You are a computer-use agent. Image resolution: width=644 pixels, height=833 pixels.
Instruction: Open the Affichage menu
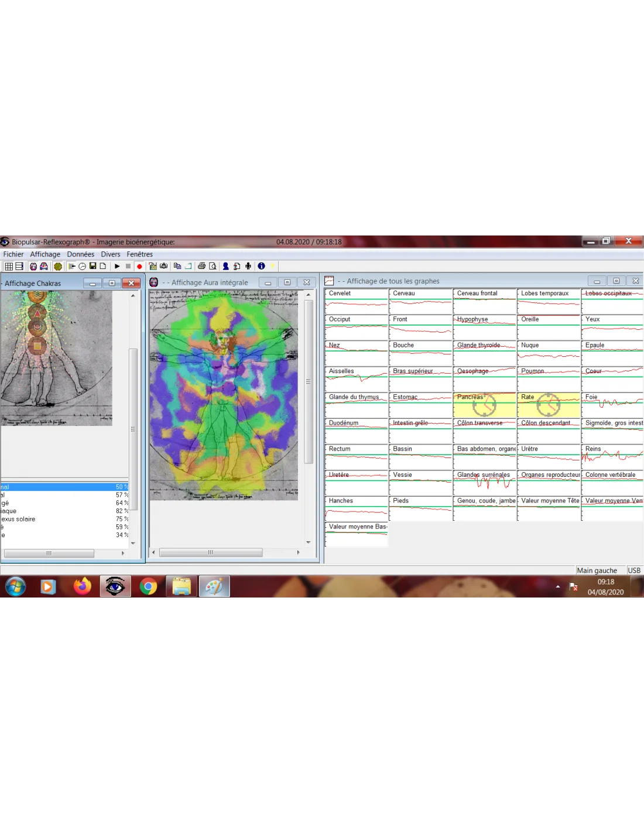[x=45, y=254]
